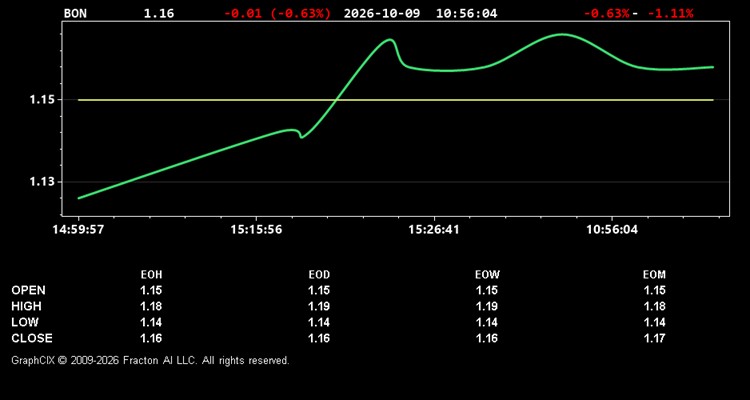Click the 2026-10-09 date in header

(382, 13)
